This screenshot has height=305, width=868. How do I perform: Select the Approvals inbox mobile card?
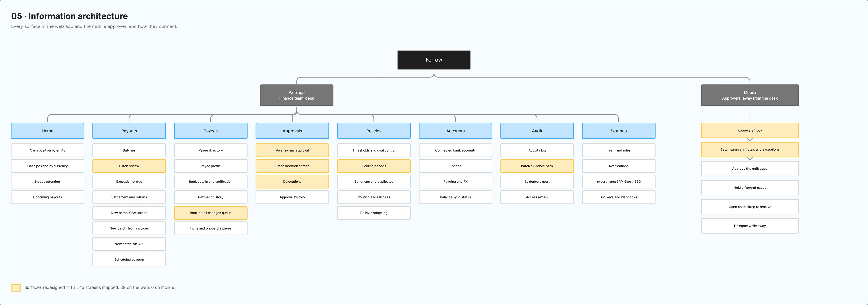coord(750,130)
